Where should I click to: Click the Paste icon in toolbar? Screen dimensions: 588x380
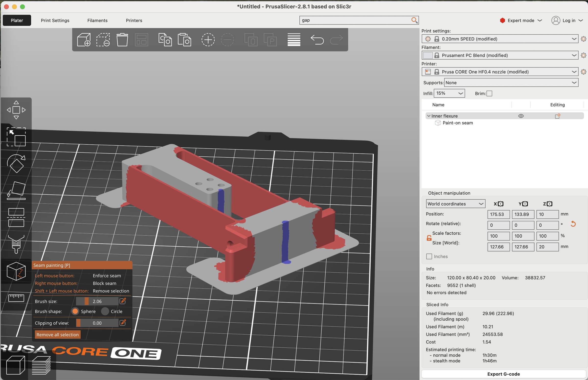coord(184,40)
